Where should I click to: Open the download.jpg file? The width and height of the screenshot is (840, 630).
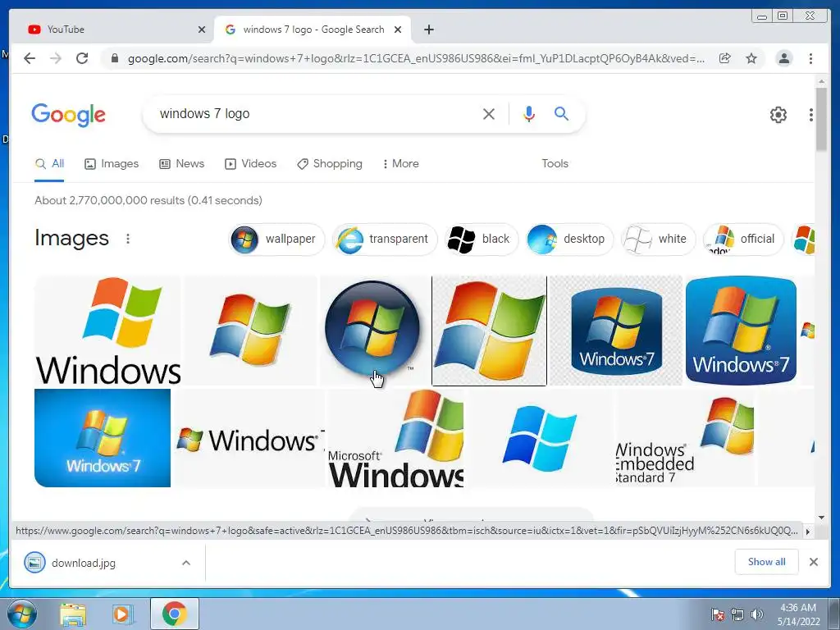pos(83,563)
